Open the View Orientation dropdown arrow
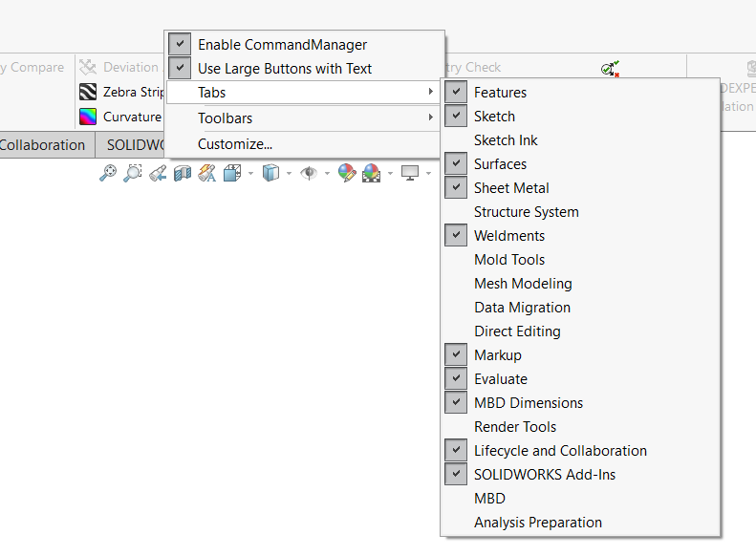The height and width of the screenshot is (556, 756). pyautogui.click(x=250, y=174)
